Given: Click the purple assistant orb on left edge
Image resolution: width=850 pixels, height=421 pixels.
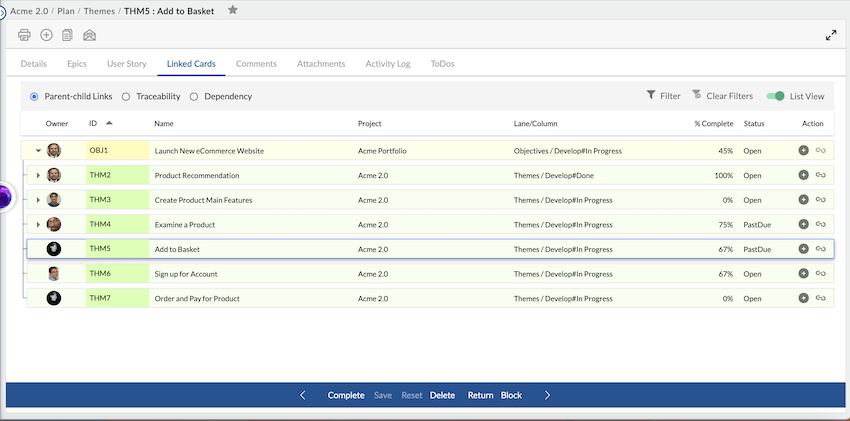Looking at the screenshot, I should point(4,197).
